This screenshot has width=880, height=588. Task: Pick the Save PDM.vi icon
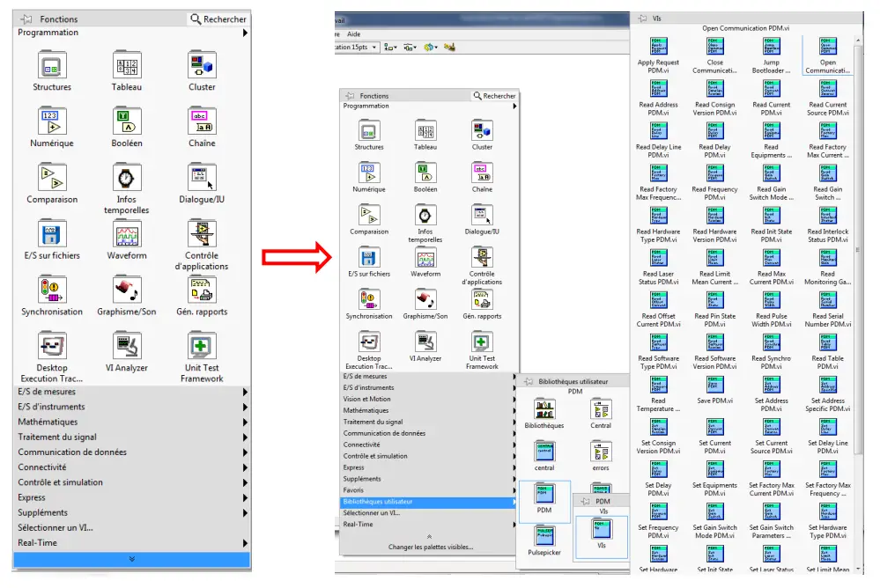(715, 385)
